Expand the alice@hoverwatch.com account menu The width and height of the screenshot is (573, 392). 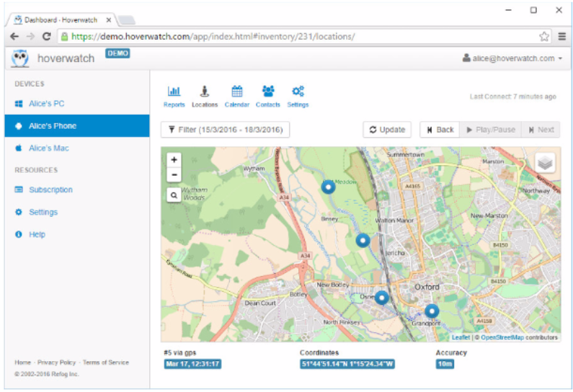pos(512,58)
